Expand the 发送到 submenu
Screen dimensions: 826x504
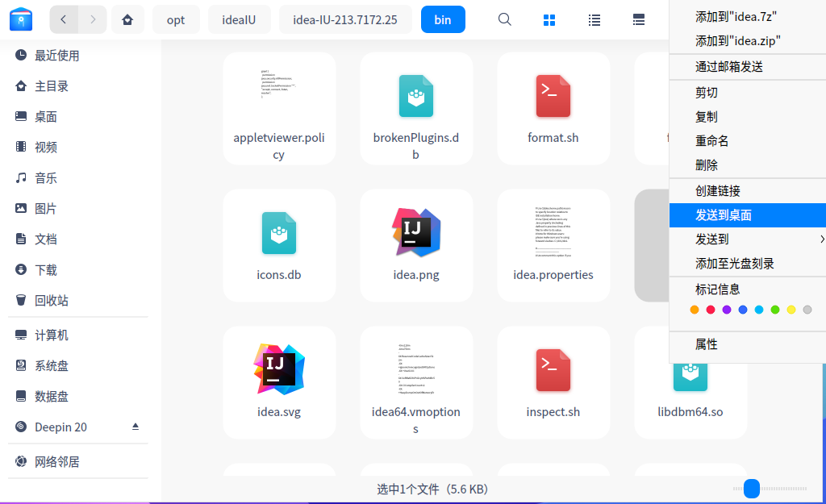coord(748,240)
